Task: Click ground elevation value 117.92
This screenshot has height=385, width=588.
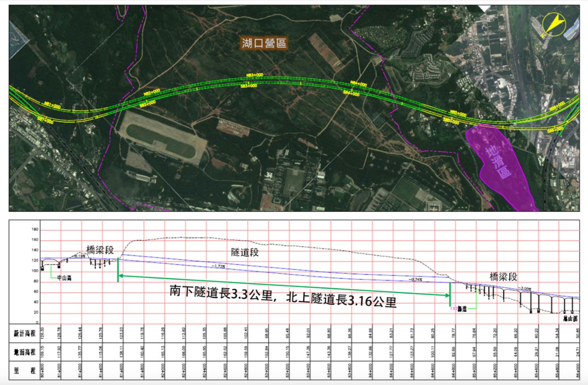Action: (x=59, y=351)
